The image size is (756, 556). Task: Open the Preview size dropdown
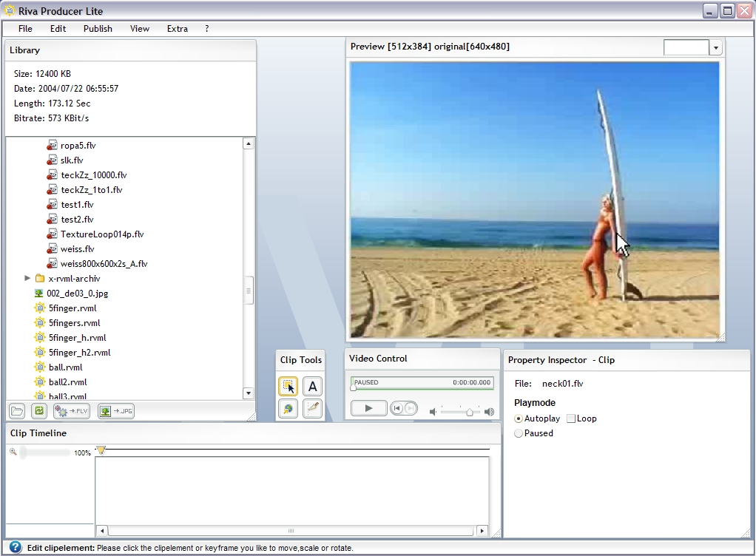tap(715, 48)
